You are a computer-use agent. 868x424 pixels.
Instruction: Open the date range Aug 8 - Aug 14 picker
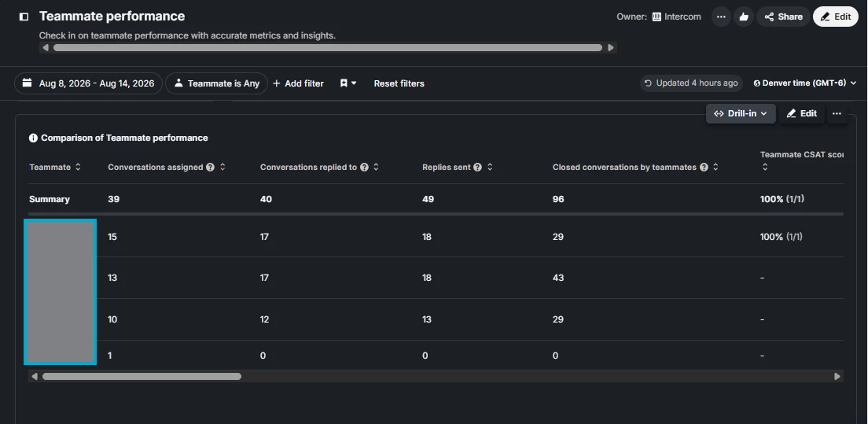pos(89,83)
